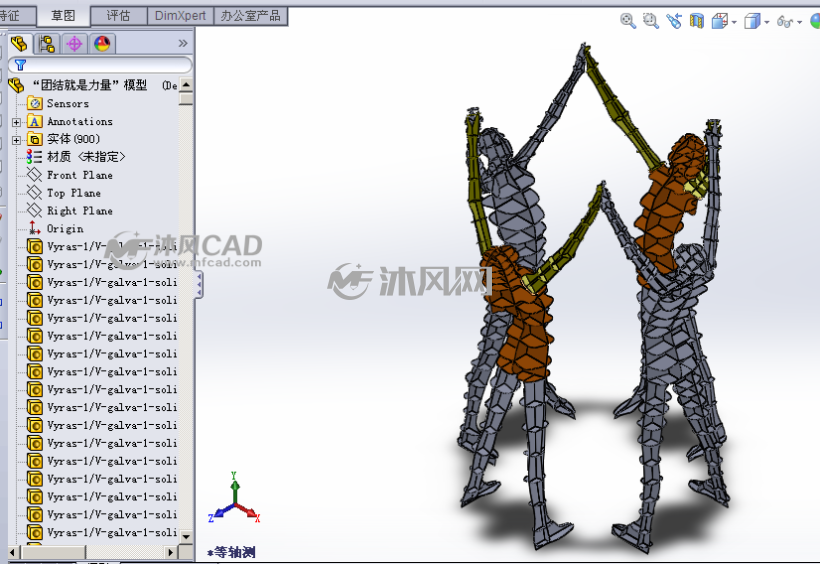Click the horizontal scrollbar left arrow
820x564 pixels.
click(14, 552)
